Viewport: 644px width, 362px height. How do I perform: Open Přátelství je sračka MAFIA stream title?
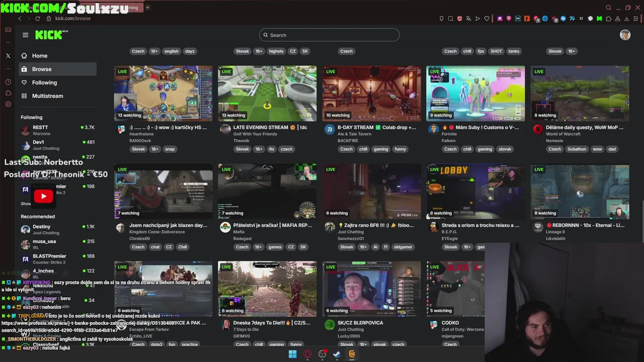click(272, 225)
